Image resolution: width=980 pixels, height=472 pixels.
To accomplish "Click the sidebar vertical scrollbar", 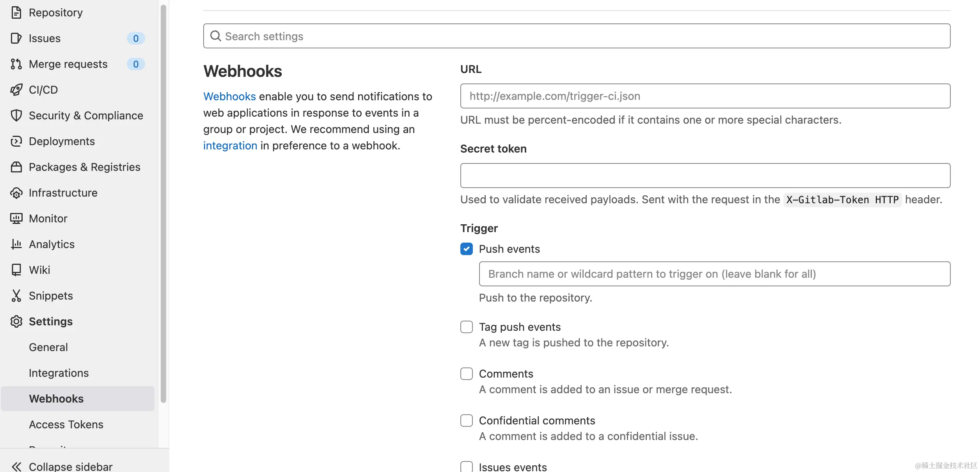I will (x=163, y=203).
